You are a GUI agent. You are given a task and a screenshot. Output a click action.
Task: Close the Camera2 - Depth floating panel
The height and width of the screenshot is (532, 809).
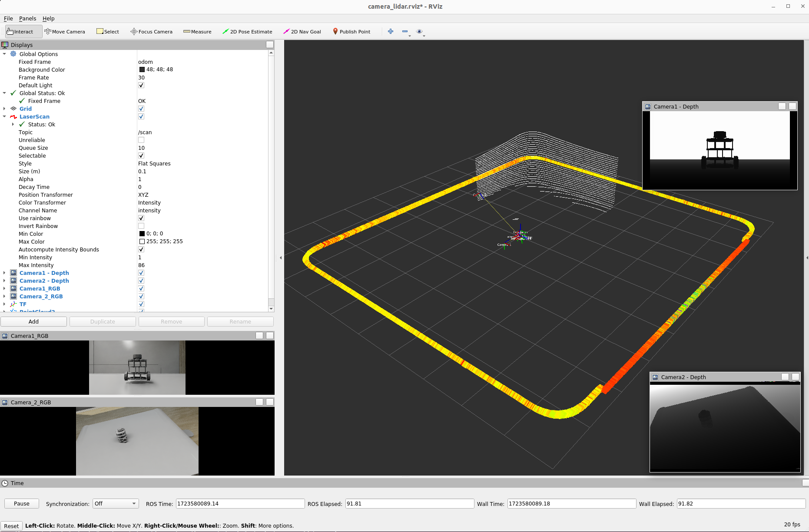(796, 377)
